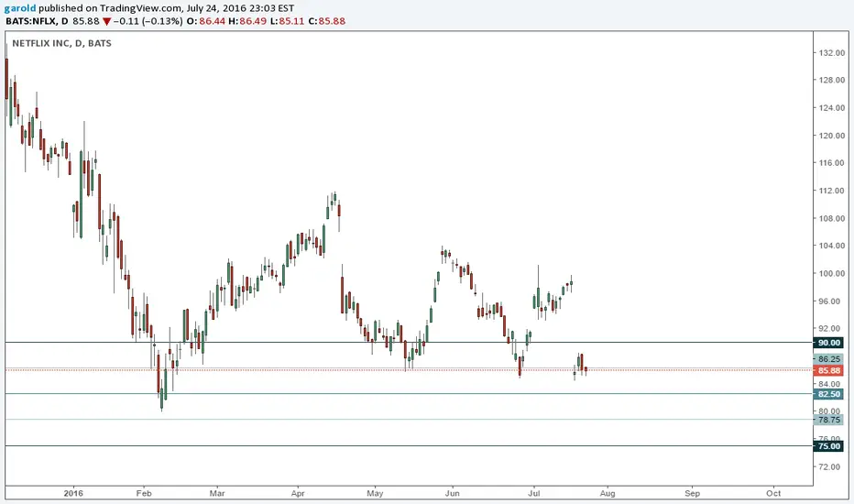The height and width of the screenshot is (504, 854).
Task: Click the Mar time axis label
Action: (217, 493)
